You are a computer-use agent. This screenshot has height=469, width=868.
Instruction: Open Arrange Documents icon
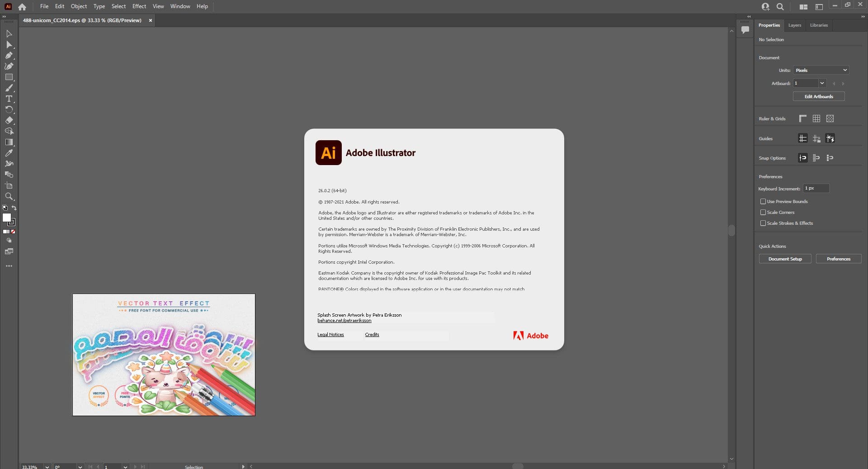point(803,7)
